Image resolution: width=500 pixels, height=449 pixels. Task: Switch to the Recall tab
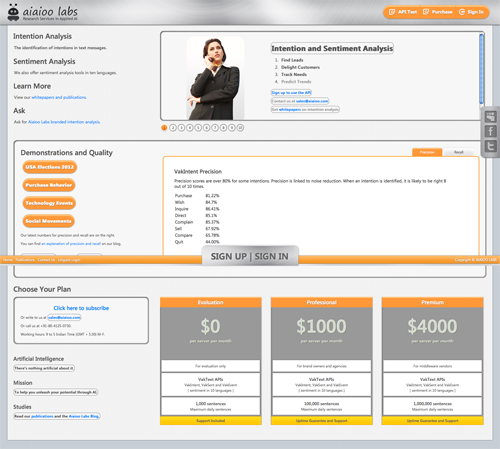pos(459,152)
